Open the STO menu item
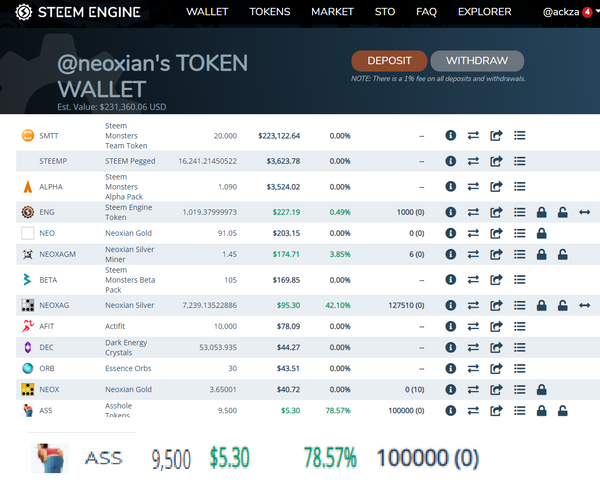600x487 pixels. [x=385, y=12]
